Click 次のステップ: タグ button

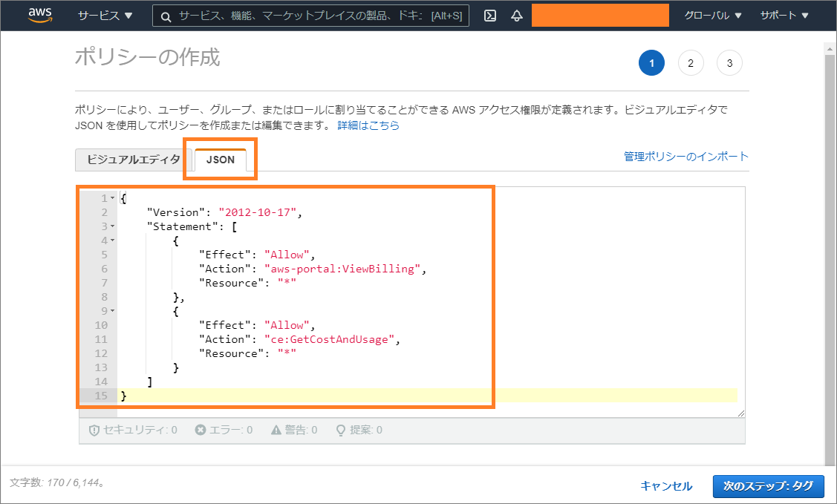tap(768, 486)
